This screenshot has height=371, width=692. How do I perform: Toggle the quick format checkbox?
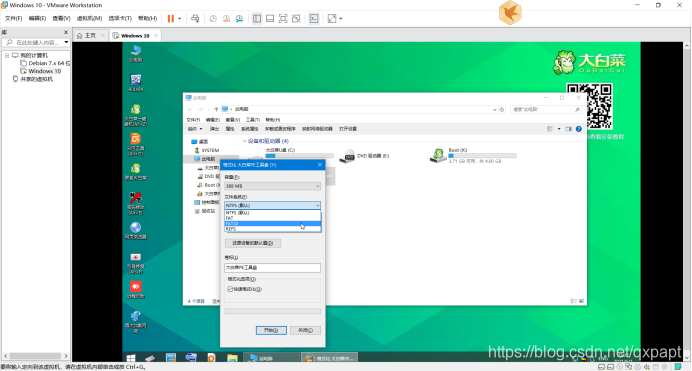tap(230, 289)
